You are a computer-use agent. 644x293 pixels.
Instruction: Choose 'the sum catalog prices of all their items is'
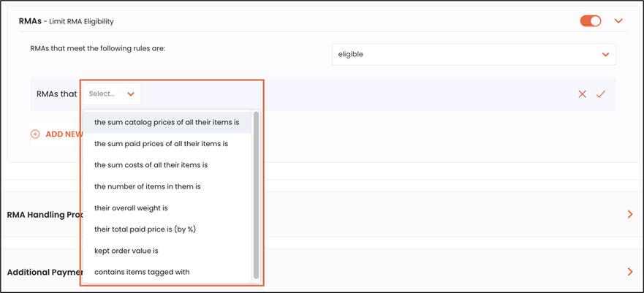click(x=167, y=122)
